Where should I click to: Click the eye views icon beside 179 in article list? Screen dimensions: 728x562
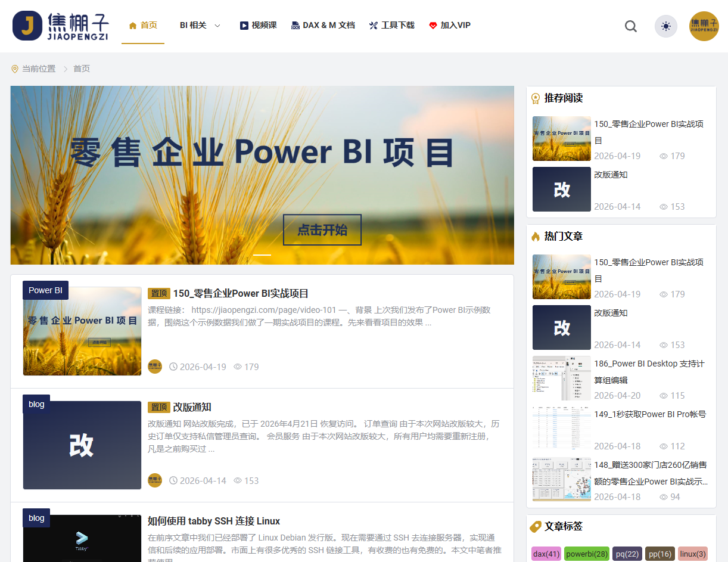tap(238, 367)
